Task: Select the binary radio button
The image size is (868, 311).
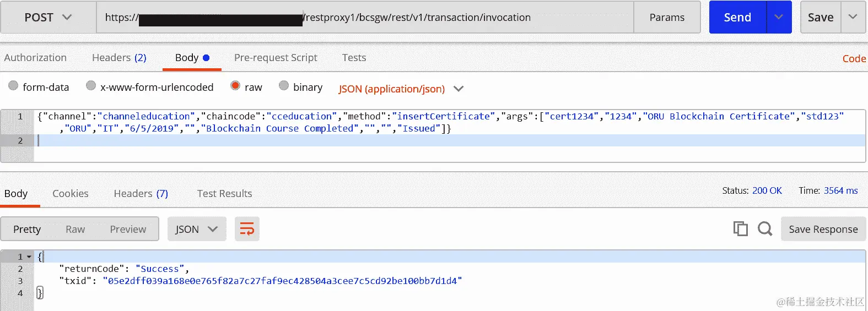Action: (284, 86)
